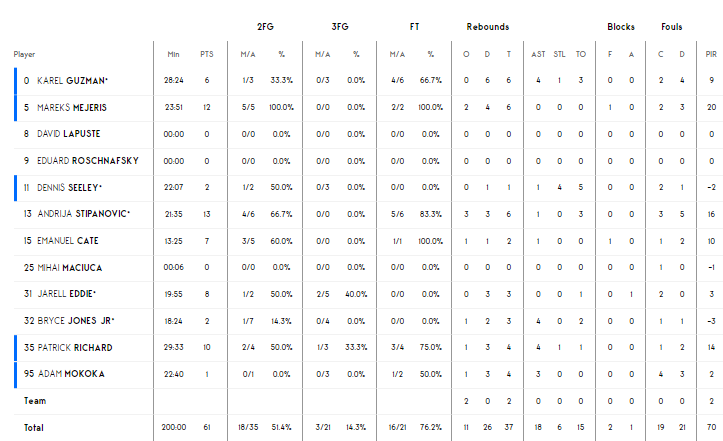Click the Player column header
This screenshot has width=723, height=441.
tap(24, 54)
